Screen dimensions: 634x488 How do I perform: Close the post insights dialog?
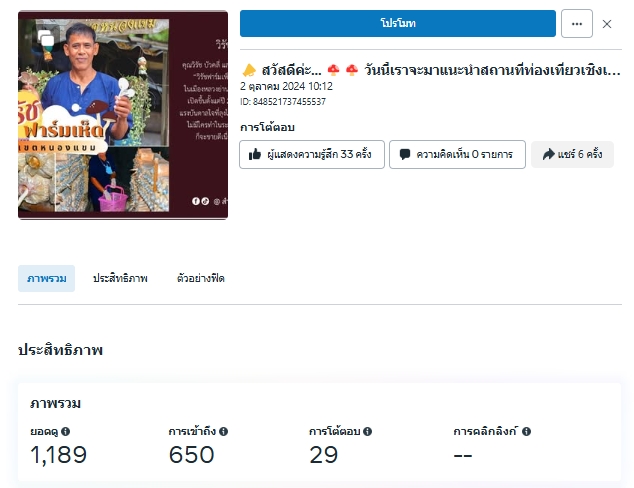pos(607,24)
